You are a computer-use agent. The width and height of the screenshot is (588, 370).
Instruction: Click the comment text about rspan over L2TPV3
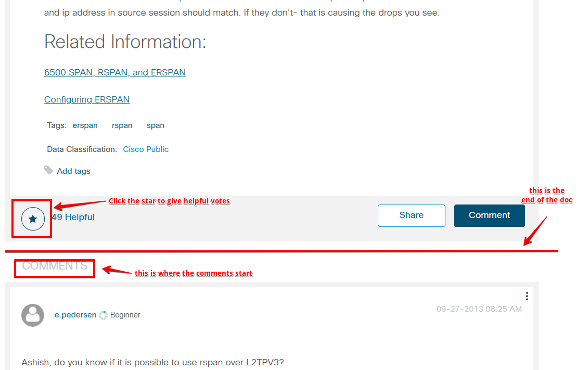tap(151, 362)
